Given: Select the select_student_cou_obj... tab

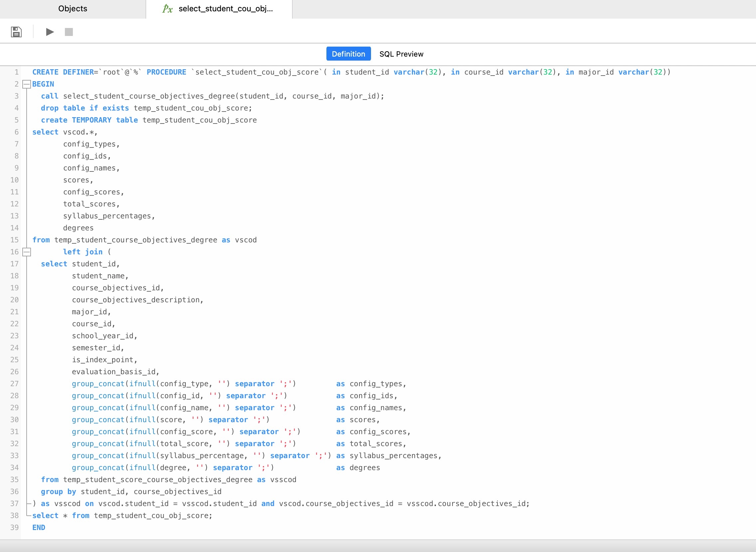Looking at the screenshot, I should (x=225, y=9).
